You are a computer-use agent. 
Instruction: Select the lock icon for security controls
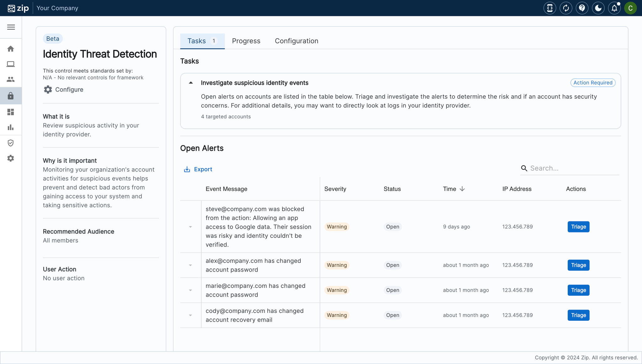point(11,96)
